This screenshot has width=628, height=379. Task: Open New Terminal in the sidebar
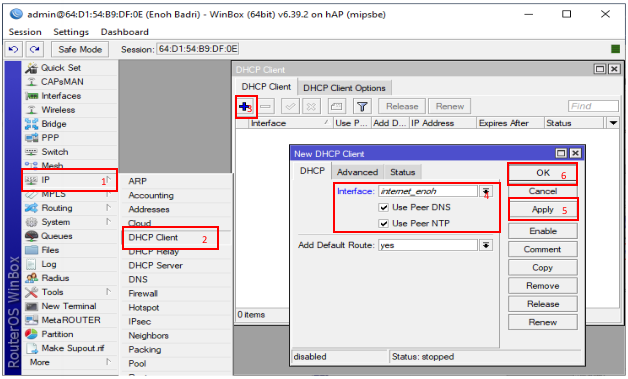69,306
